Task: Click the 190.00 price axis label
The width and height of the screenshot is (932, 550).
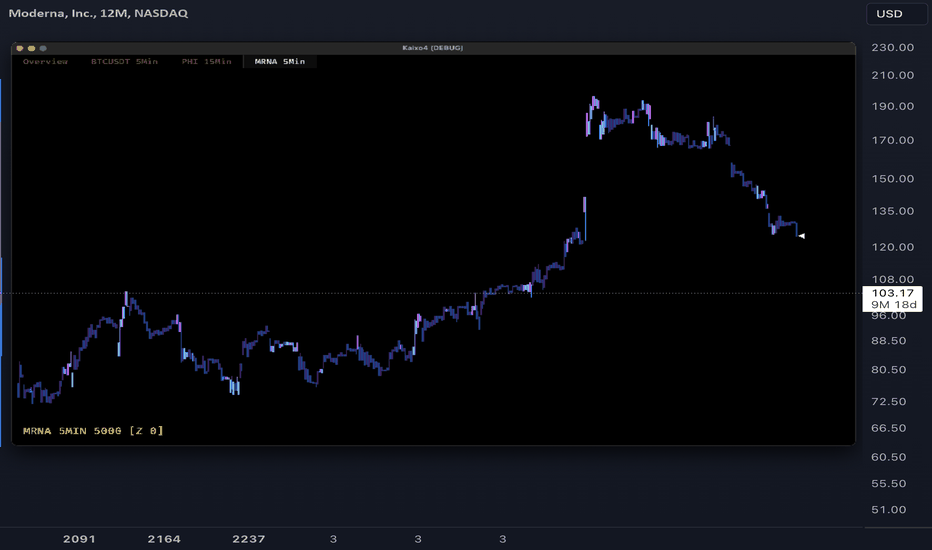Action: [892, 106]
